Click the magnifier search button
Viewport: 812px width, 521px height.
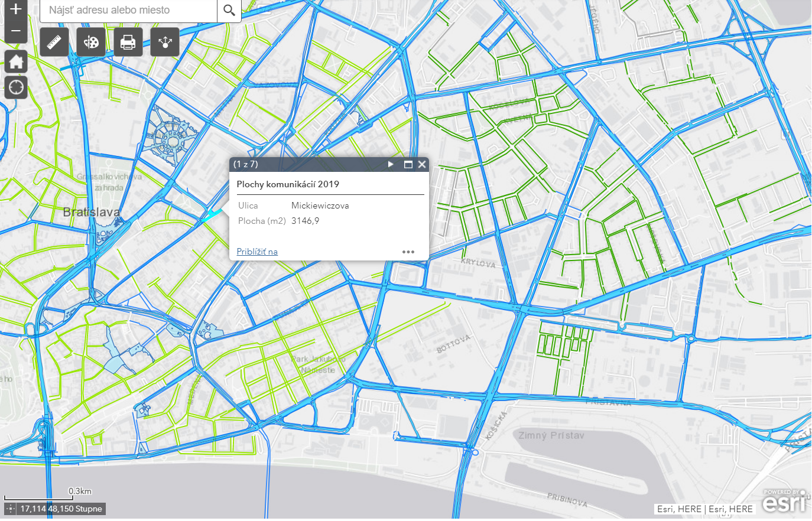click(x=229, y=10)
